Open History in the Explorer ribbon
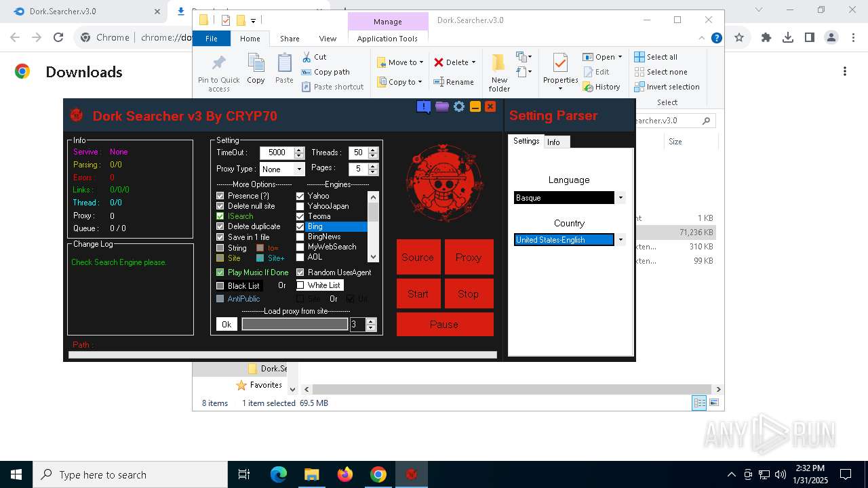Screen dimensions: 868x488 point(601,87)
